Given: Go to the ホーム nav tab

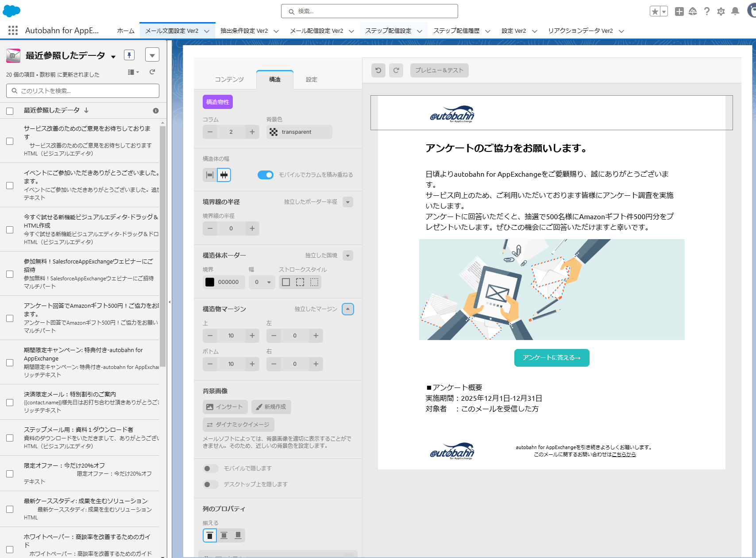Looking at the screenshot, I should tap(126, 31).
